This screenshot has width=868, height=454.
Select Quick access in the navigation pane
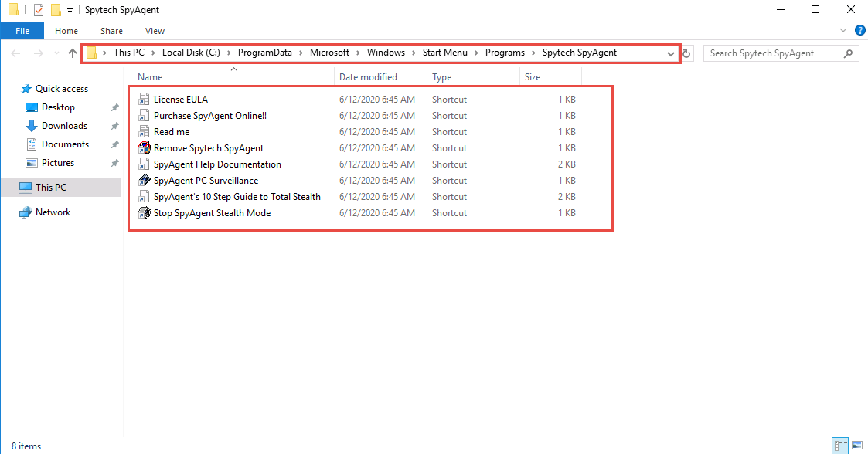pyautogui.click(x=61, y=89)
